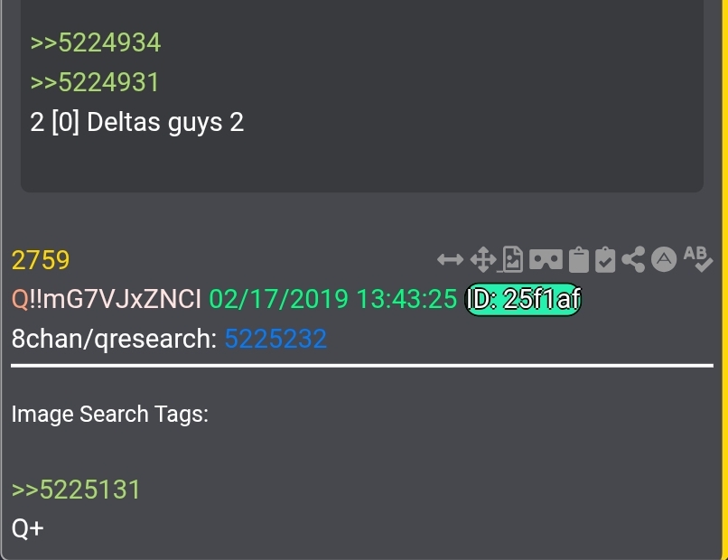728x560 pixels.
Task: Share post 2759 via share icon
Action: point(634,261)
